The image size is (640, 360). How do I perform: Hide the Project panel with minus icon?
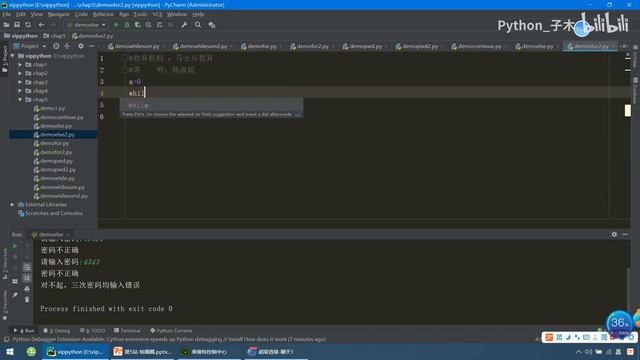pyautogui.click(x=91, y=46)
